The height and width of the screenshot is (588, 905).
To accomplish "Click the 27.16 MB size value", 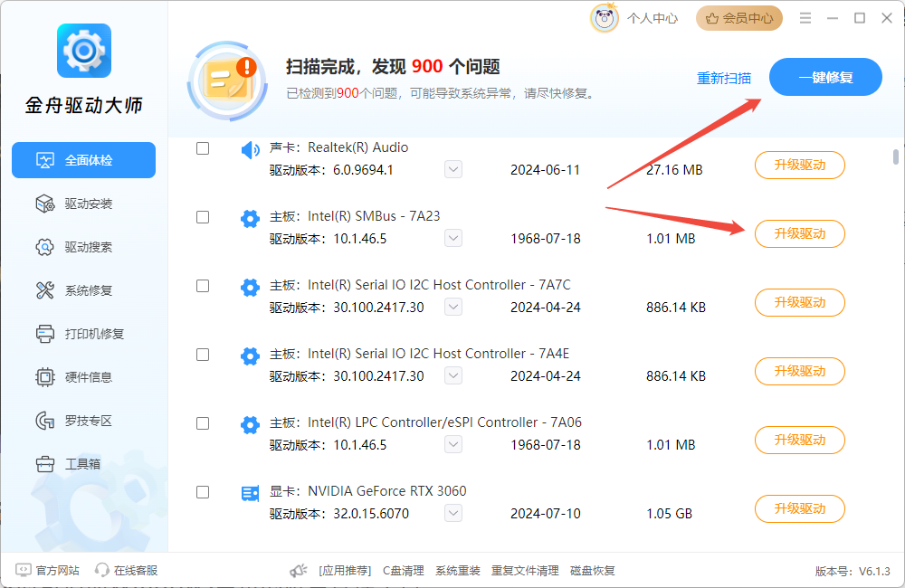I will [x=674, y=170].
